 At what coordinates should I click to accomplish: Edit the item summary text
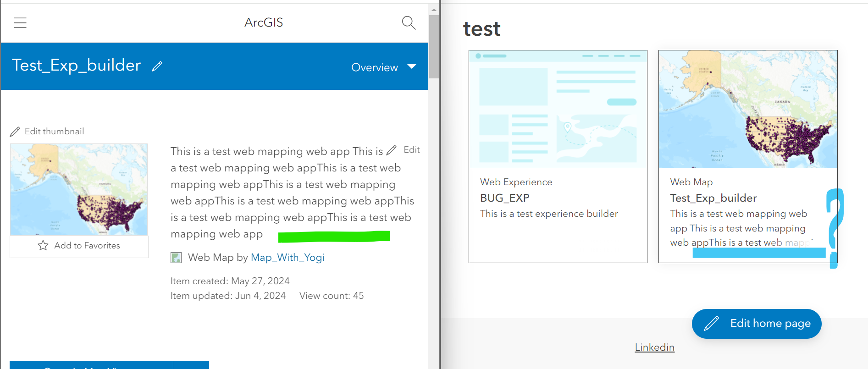pyautogui.click(x=404, y=150)
